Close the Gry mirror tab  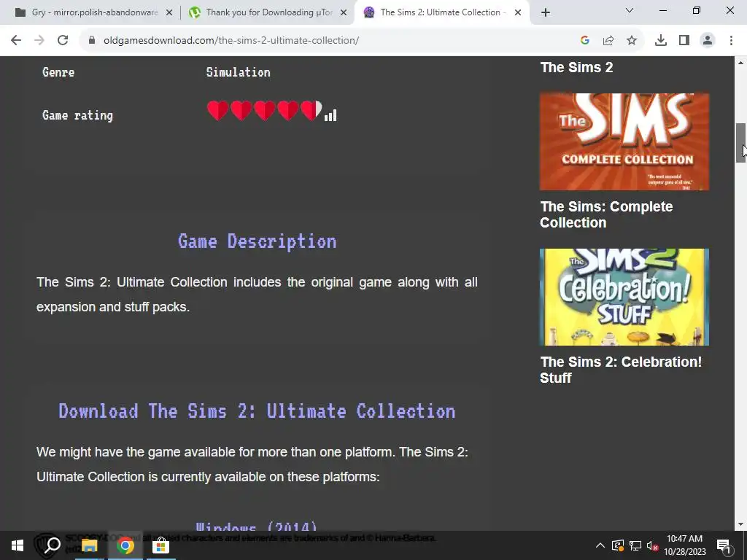click(x=169, y=13)
